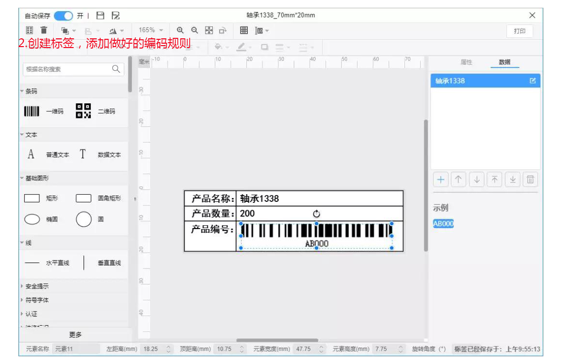Click the move up arrow button
588x364 pixels.
(458, 180)
